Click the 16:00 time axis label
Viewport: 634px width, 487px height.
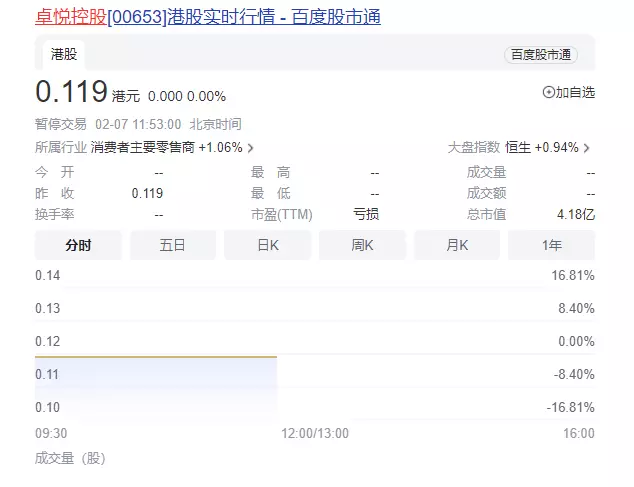pyautogui.click(x=579, y=434)
